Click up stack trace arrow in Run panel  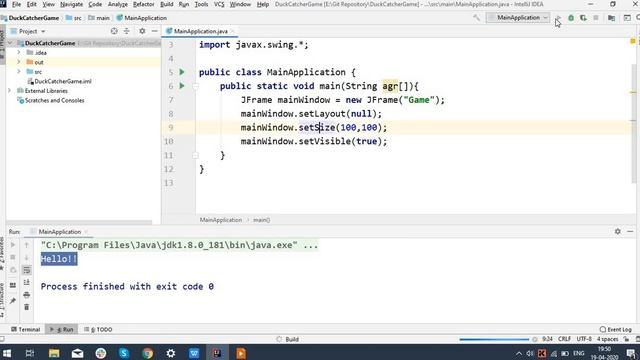click(x=27, y=245)
